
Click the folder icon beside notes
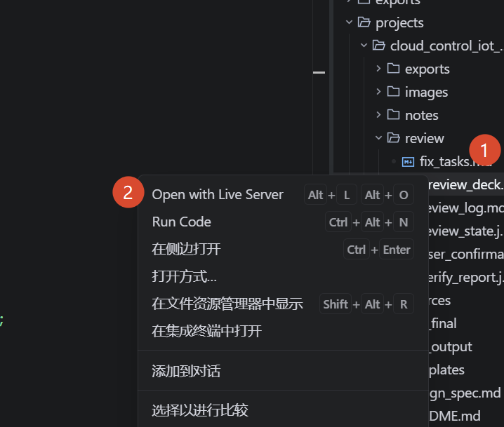point(393,115)
